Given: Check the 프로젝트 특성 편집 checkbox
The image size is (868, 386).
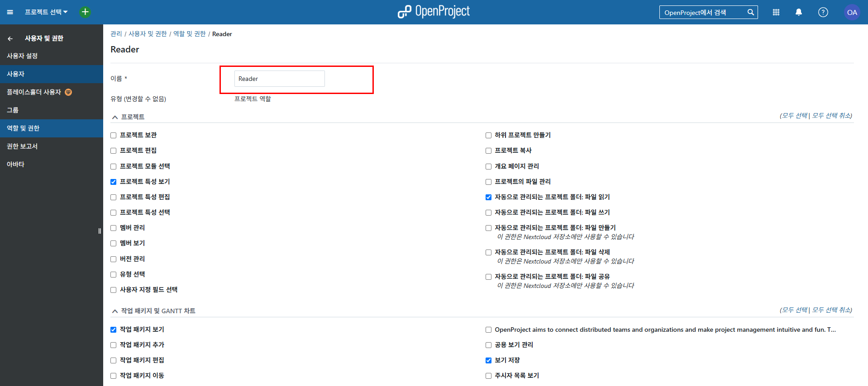Looking at the screenshot, I should pyautogui.click(x=114, y=198).
